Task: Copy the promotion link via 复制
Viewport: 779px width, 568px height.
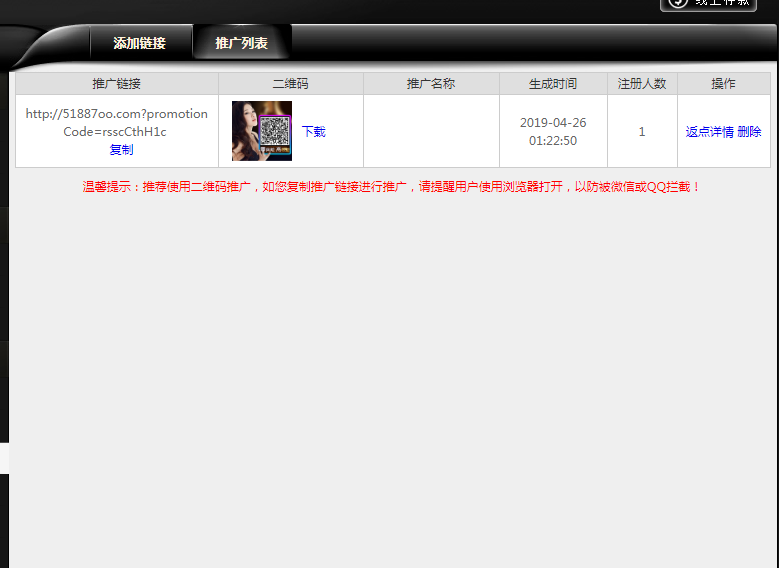Action: (121, 150)
